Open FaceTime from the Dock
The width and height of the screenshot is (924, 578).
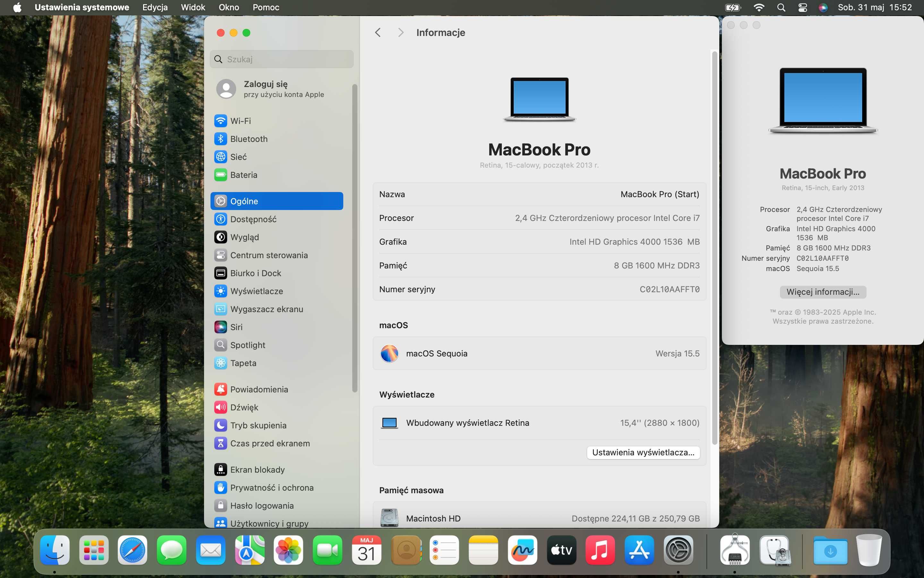coord(328,550)
